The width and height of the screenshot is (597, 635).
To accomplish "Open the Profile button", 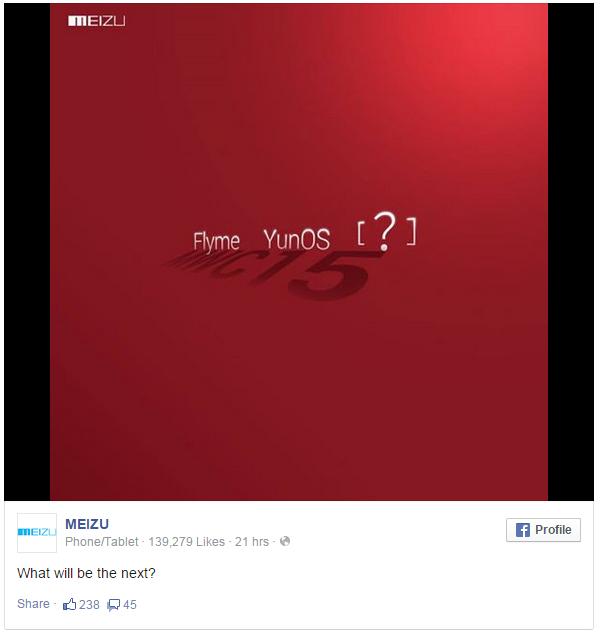I will [x=543, y=530].
